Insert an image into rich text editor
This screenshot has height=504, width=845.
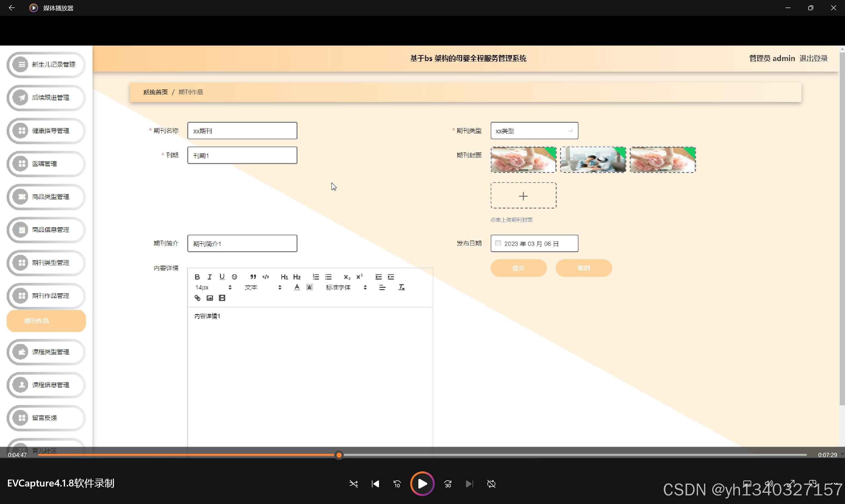210,298
